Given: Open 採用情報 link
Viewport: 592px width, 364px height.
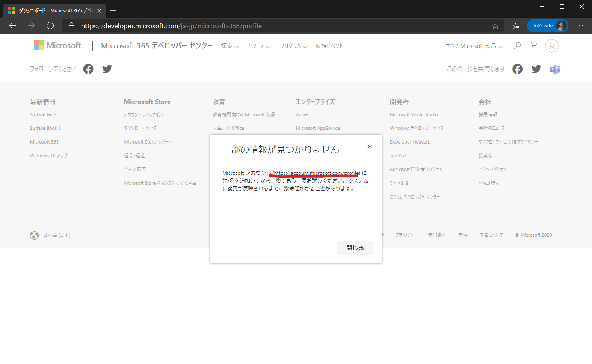Looking at the screenshot, I should point(488,114).
